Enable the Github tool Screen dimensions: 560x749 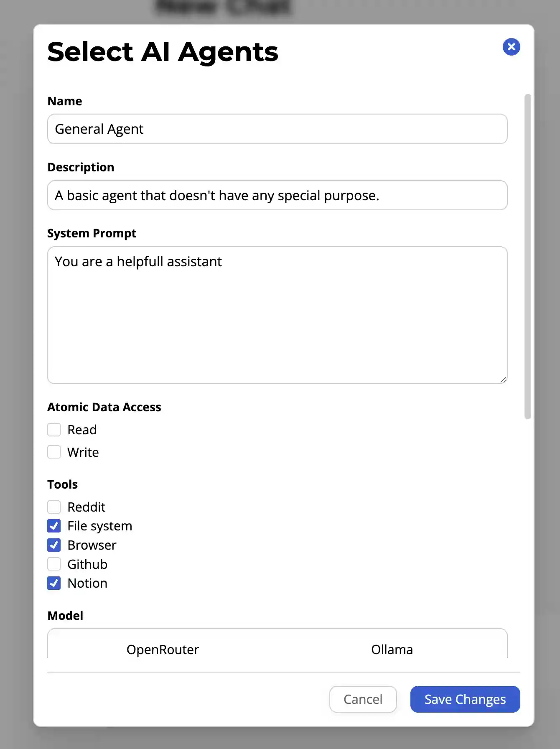coord(54,564)
